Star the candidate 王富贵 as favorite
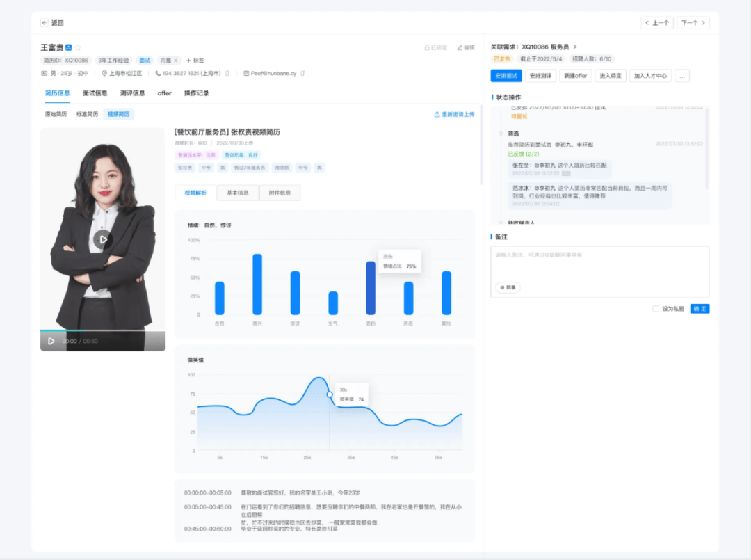Viewport: 751px width, 560px height. coord(78,47)
